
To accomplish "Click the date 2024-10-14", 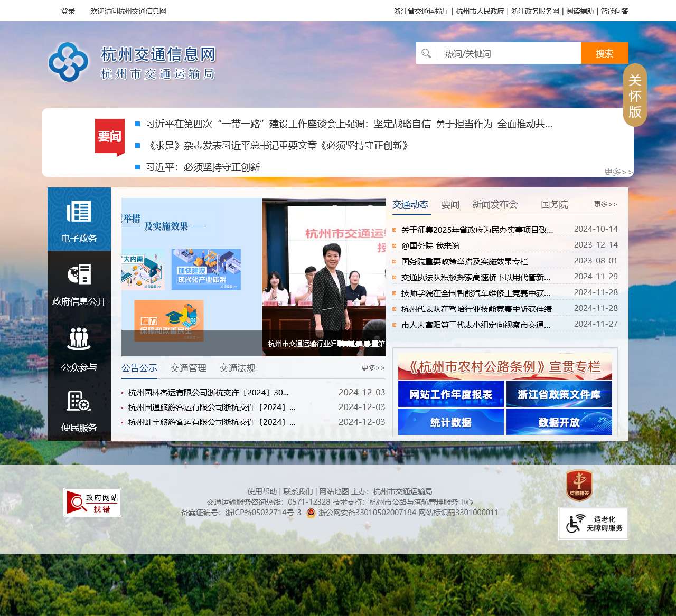I will point(596,229).
